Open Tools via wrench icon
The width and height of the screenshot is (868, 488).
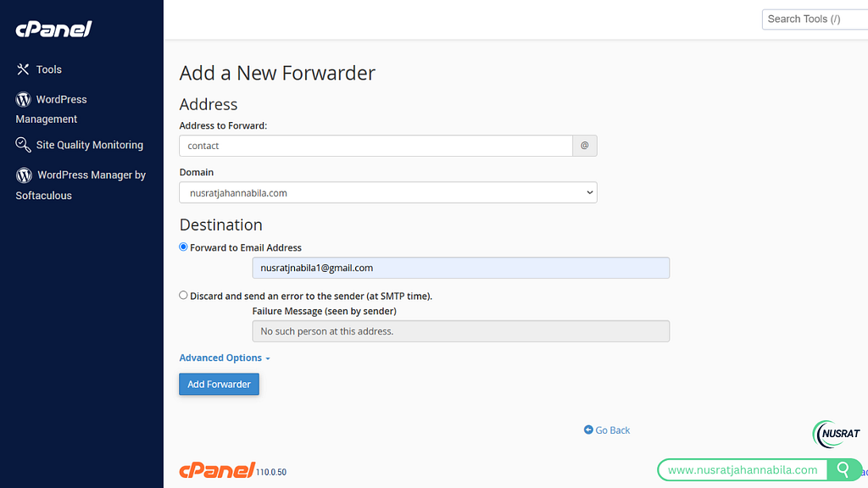pyautogui.click(x=23, y=69)
